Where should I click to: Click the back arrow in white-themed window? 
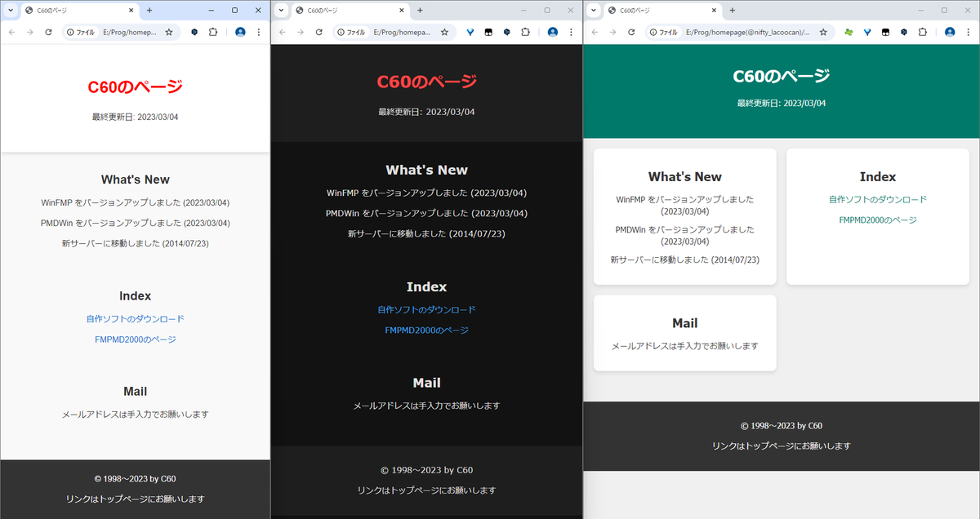(x=11, y=32)
